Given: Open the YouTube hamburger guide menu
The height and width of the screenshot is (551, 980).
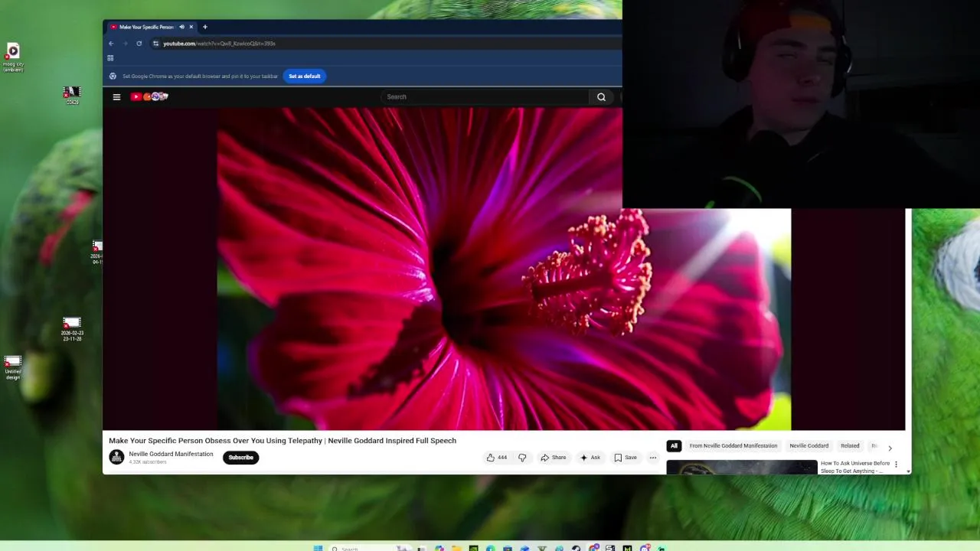Looking at the screenshot, I should tap(116, 96).
